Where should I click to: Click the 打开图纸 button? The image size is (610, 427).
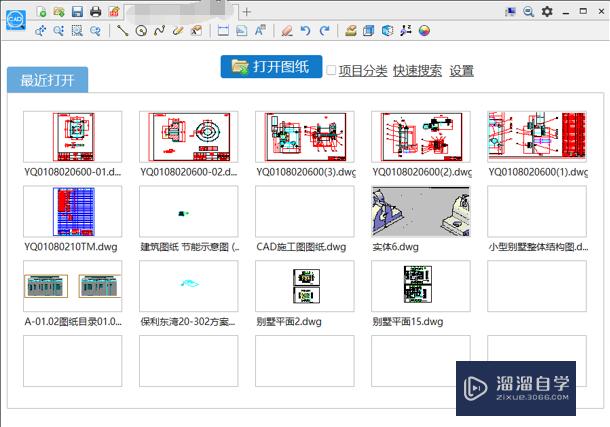(271, 67)
